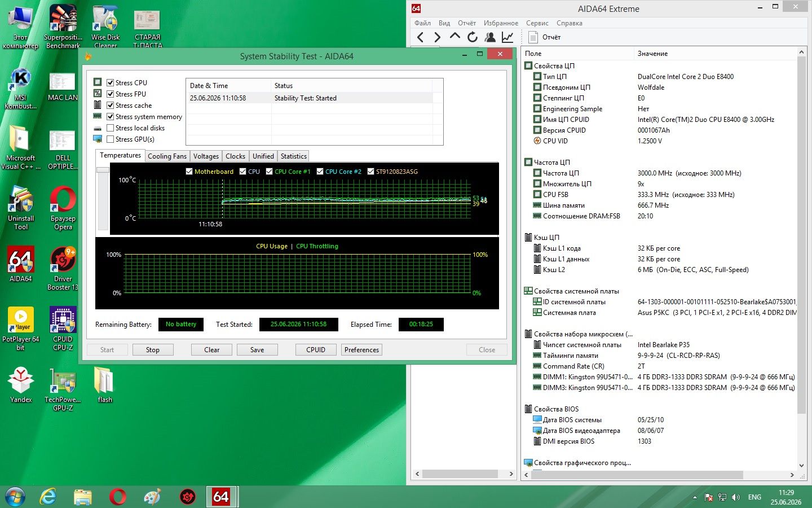
Task: Click the Save button
Action: tap(257, 350)
